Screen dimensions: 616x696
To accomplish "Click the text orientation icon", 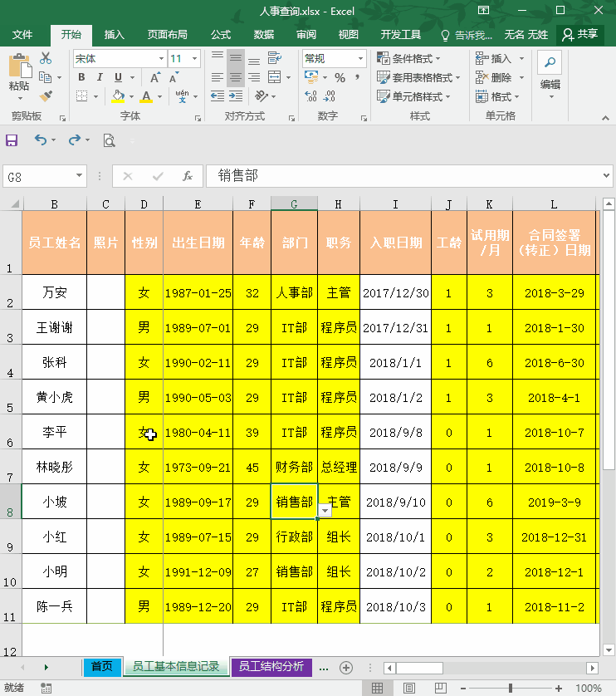I will pyautogui.click(x=262, y=96).
